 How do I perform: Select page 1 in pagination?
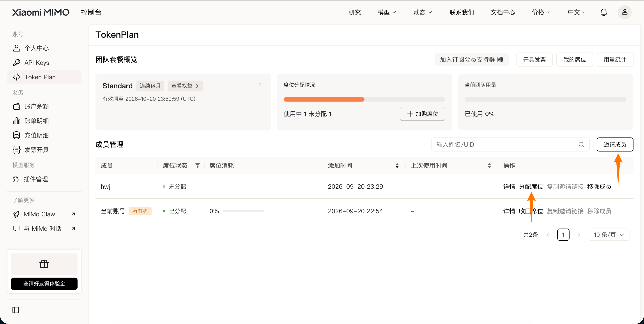click(563, 234)
